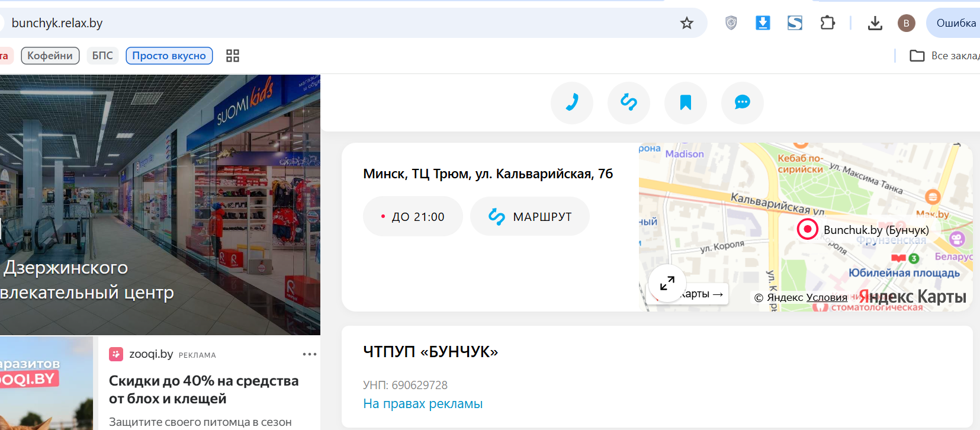Image resolution: width=980 pixels, height=430 pixels.
Task: Show browser downloads
Action: tap(875, 23)
